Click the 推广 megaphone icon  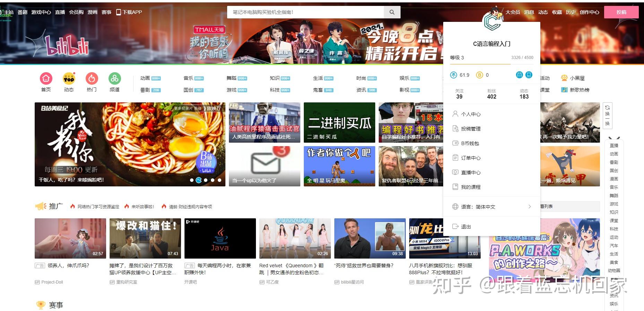41,206
